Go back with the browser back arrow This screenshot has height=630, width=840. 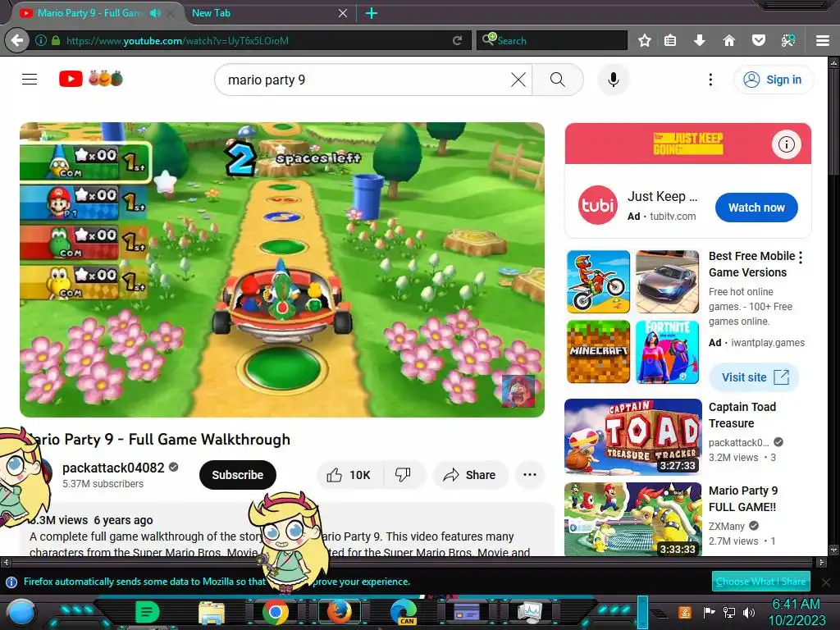click(x=17, y=40)
